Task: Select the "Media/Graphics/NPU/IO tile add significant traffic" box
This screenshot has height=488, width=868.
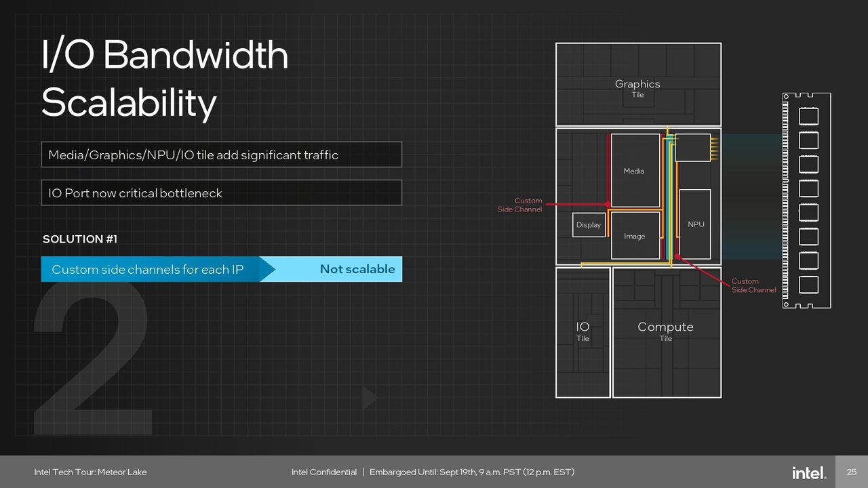Action: tap(221, 155)
